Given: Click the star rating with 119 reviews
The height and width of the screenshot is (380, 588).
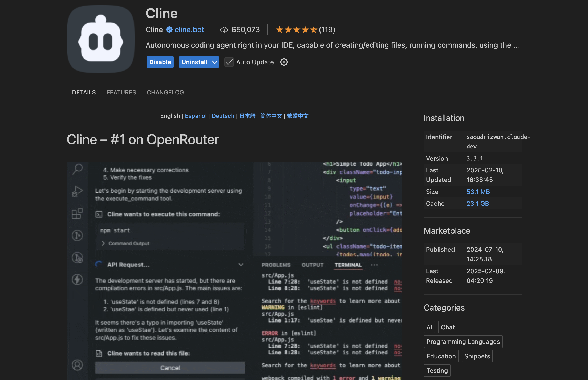Looking at the screenshot, I should pyautogui.click(x=305, y=30).
